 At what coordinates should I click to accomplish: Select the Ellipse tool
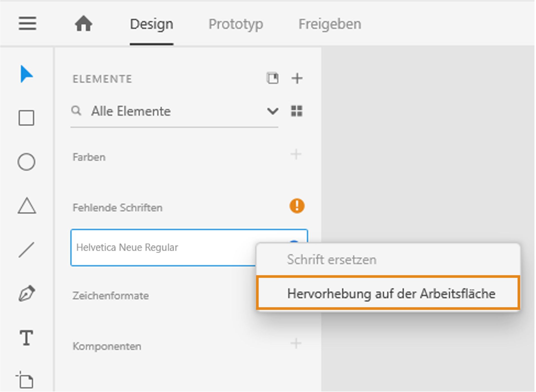pyautogui.click(x=27, y=162)
